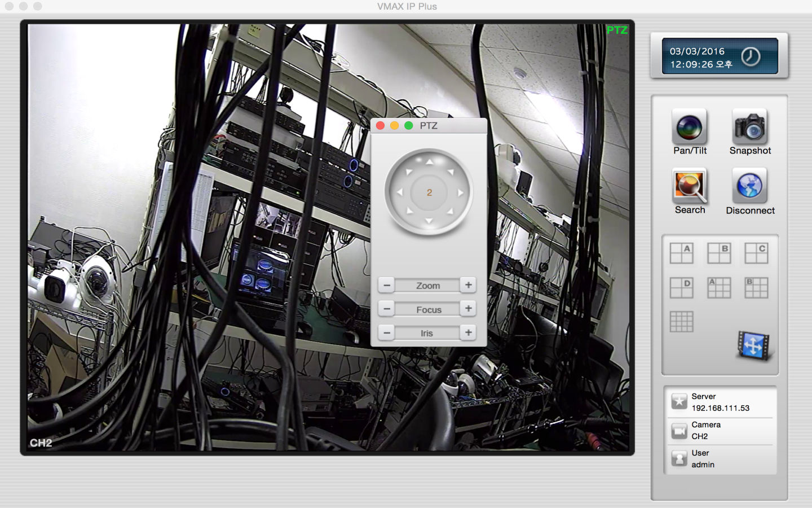This screenshot has height=508, width=812.
Task: Select quad layout D
Action: 681,287
